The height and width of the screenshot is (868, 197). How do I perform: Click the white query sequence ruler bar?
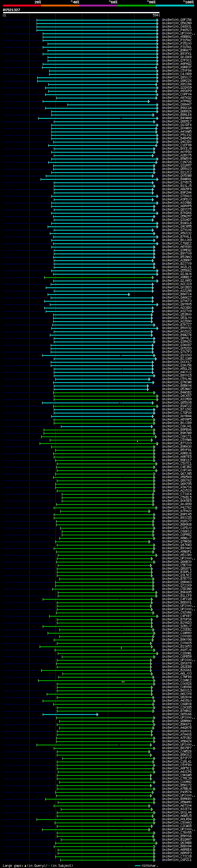tap(81, 12)
